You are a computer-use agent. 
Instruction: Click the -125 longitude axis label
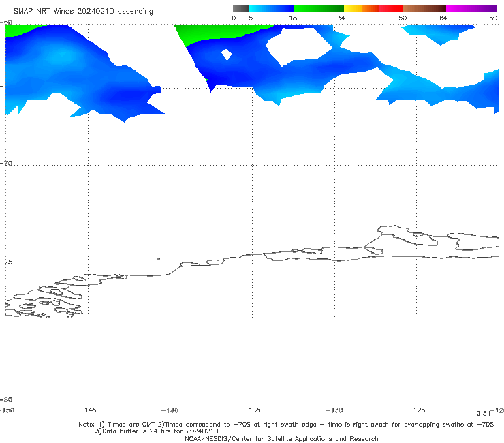click(x=417, y=410)
